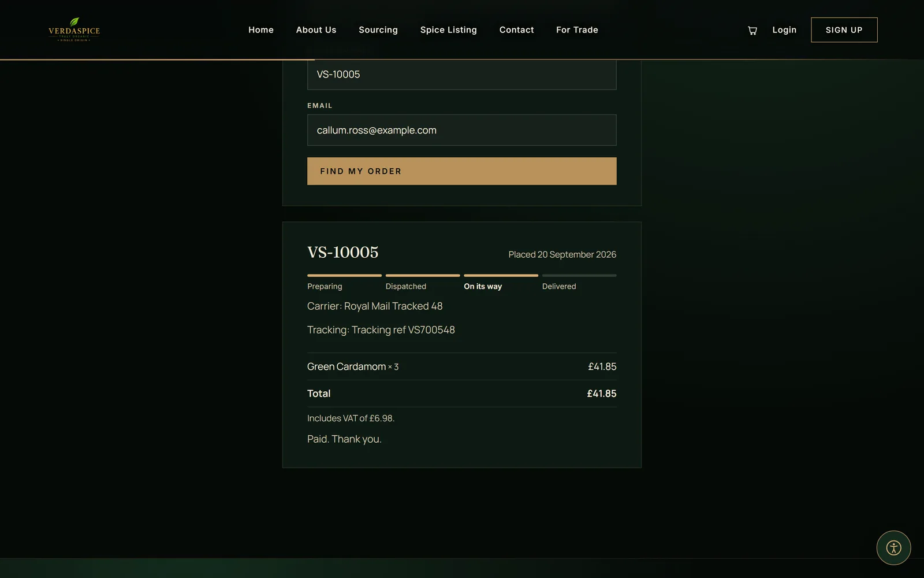Click the Tracking ref VS700548 text
924x578 pixels.
pyautogui.click(x=403, y=330)
